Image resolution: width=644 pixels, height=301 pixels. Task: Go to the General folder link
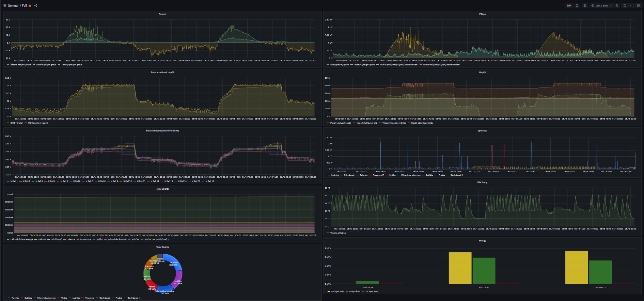coord(13,6)
